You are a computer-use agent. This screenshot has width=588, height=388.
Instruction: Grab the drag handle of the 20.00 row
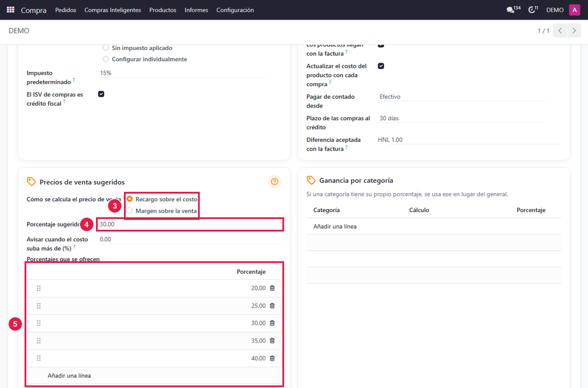pyautogui.click(x=38, y=288)
